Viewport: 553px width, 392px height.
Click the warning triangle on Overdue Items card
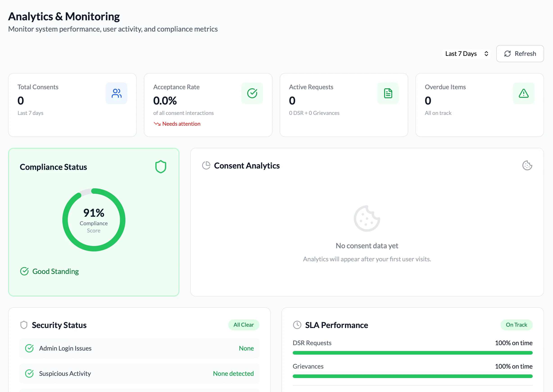tap(524, 93)
